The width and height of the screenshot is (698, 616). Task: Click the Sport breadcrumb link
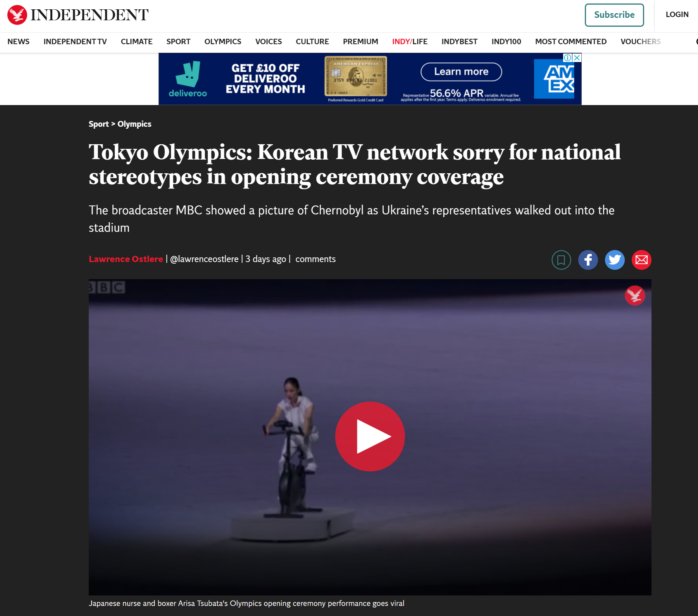click(x=99, y=124)
